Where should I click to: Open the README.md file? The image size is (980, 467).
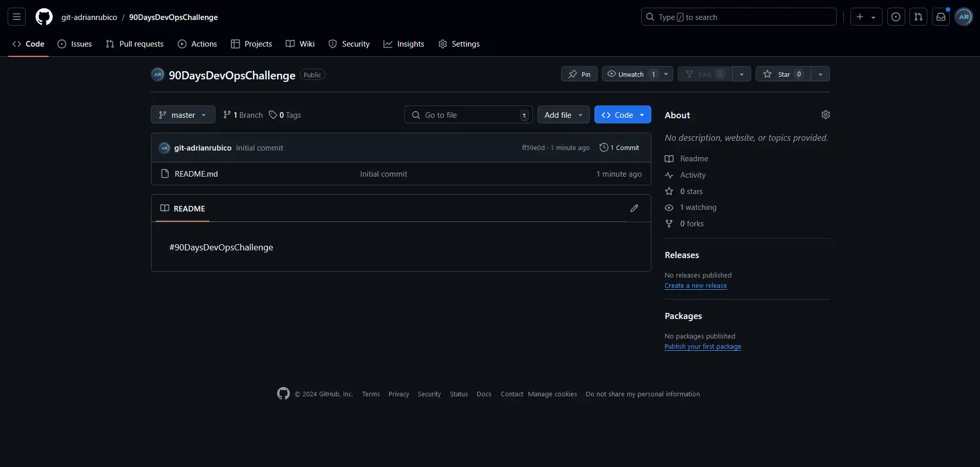pos(196,174)
